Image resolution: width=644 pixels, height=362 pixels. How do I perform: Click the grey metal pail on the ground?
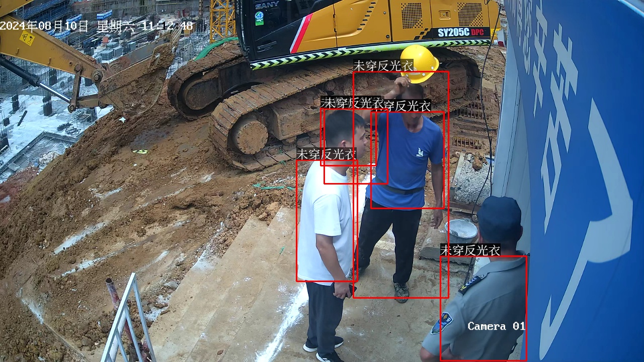(x=461, y=231)
